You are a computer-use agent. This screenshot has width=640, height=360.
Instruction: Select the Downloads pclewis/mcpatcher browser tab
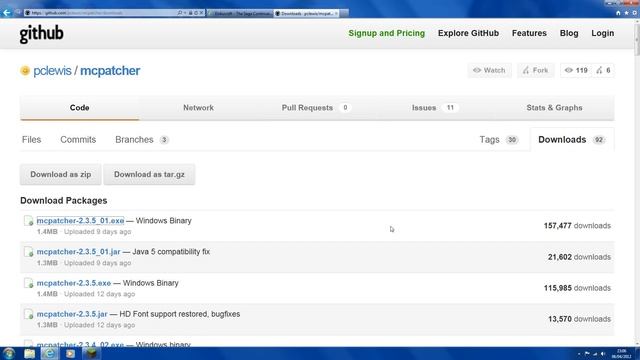[x=306, y=13]
